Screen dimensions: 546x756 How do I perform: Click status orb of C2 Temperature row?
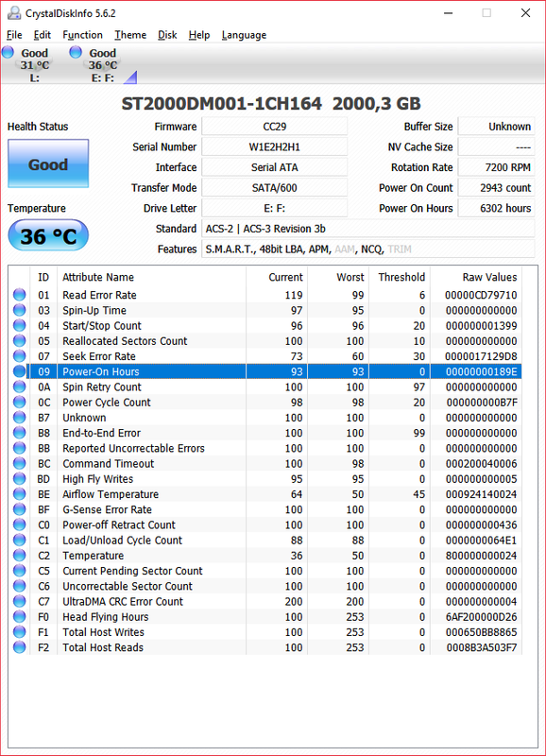19,556
